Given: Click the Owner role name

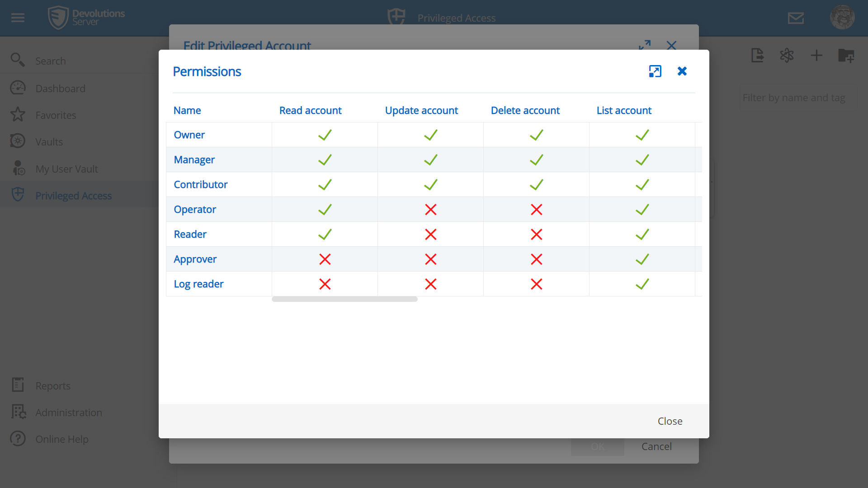Looking at the screenshot, I should tap(189, 135).
